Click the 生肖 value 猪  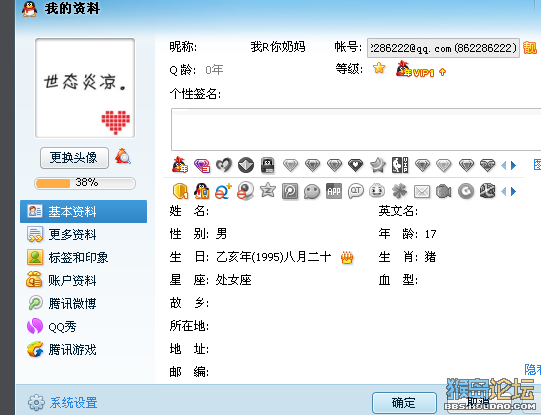tap(430, 257)
